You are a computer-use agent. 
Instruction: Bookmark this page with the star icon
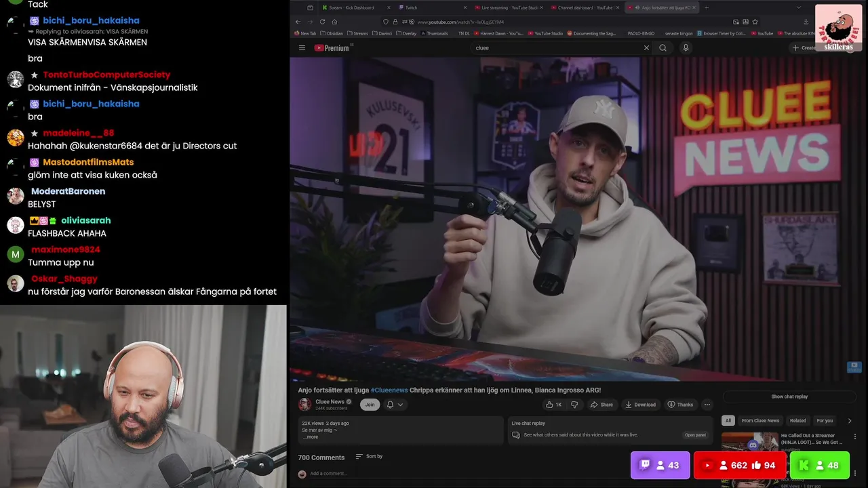[755, 22]
